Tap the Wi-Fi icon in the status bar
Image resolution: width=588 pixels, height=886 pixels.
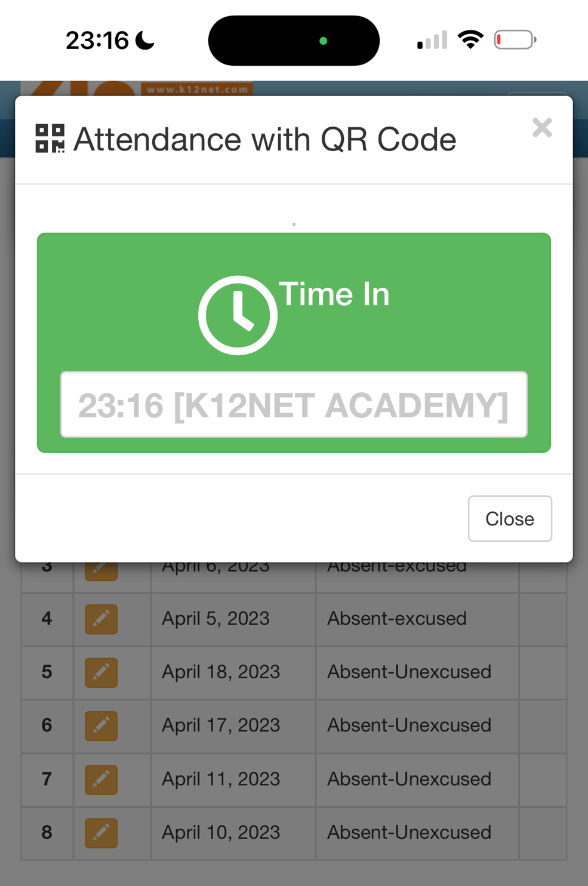470,40
